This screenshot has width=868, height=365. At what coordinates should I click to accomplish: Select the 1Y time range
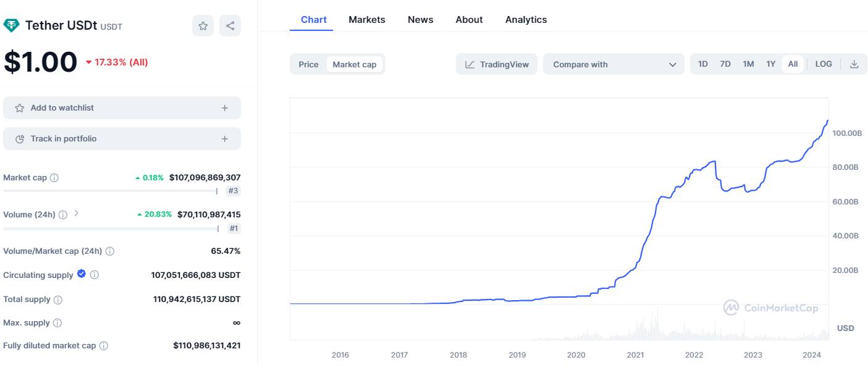771,64
